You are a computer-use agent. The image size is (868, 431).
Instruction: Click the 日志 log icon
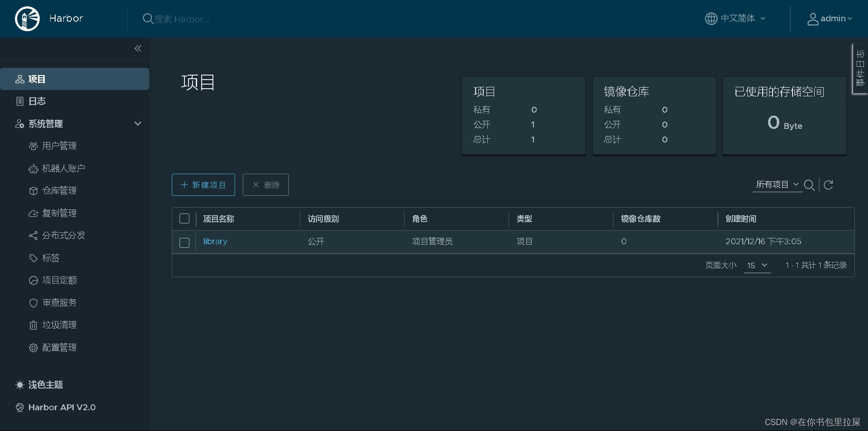pyautogui.click(x=20, y=101)
